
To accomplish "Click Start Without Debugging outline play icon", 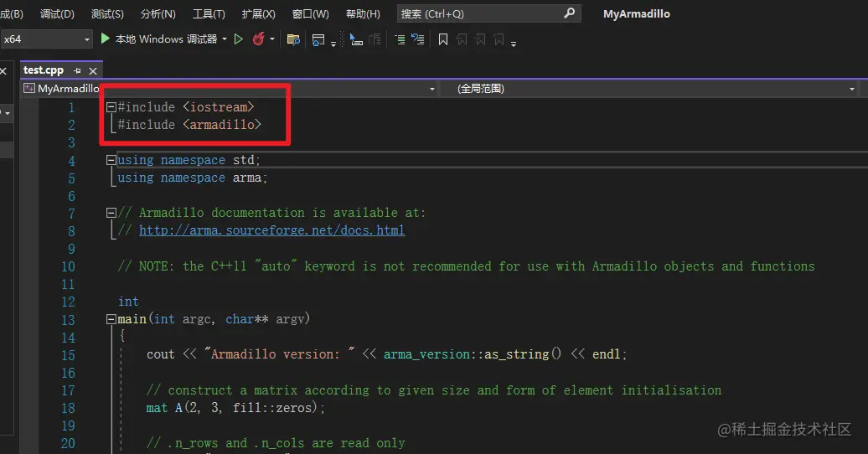I will coord(239,39).
